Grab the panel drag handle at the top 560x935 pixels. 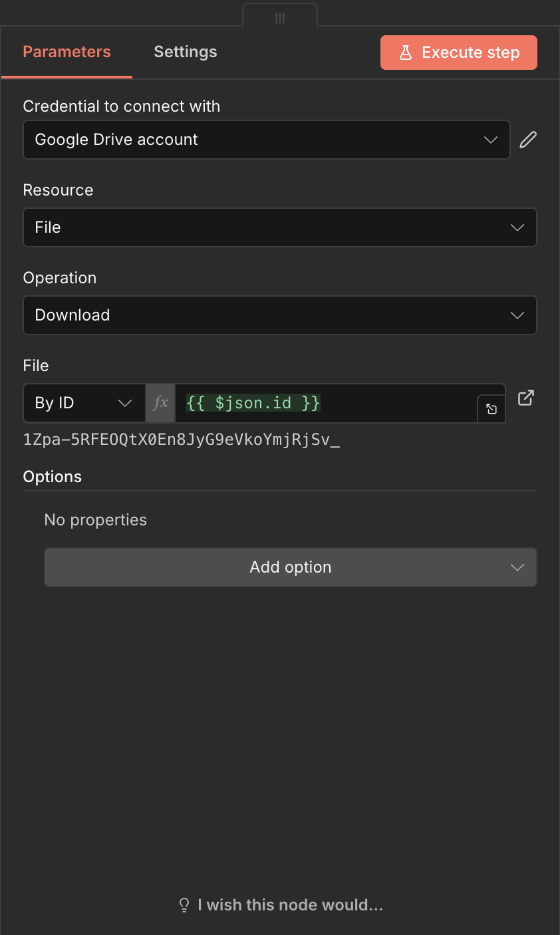280,17
